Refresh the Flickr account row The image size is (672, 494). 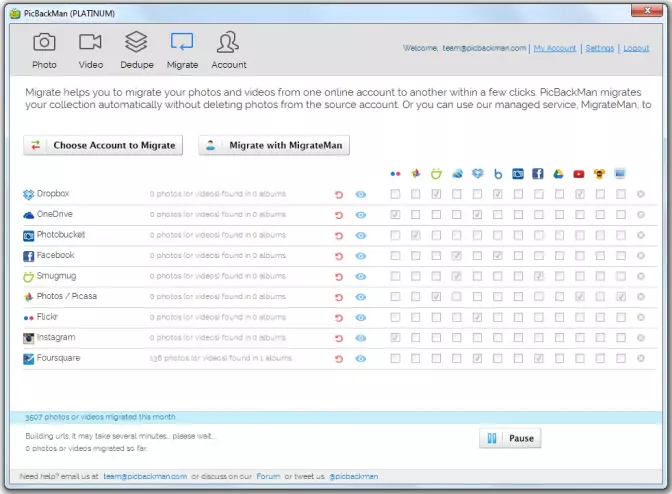(x=339, y=318)
